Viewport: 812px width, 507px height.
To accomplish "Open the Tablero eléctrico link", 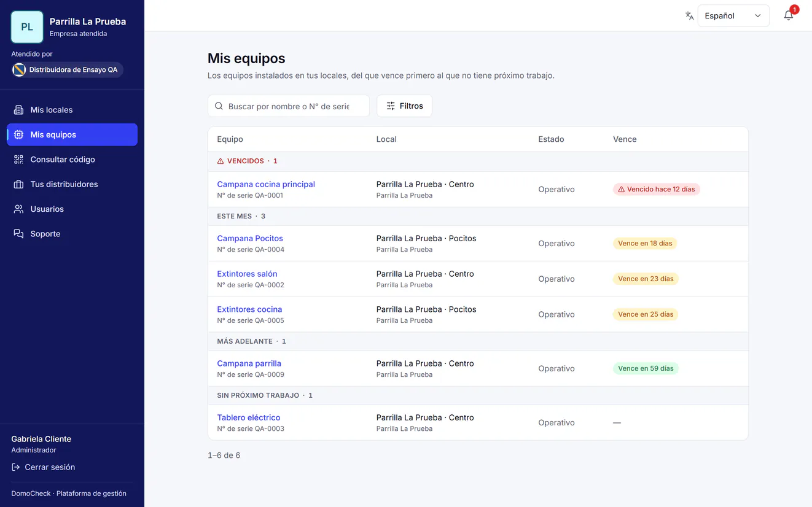I will 248,417.
